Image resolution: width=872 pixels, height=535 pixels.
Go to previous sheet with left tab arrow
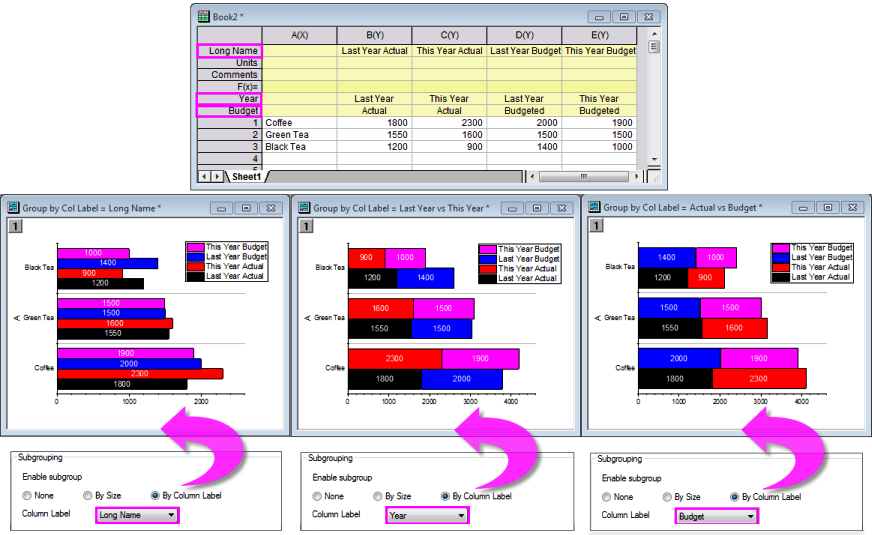coord(204,176)
